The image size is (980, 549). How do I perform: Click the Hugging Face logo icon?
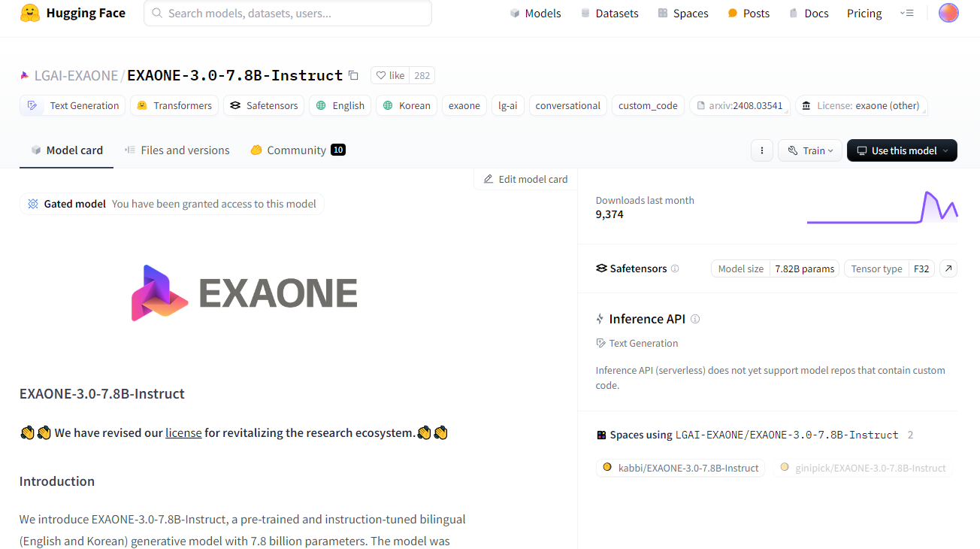(x=30, y=13)
